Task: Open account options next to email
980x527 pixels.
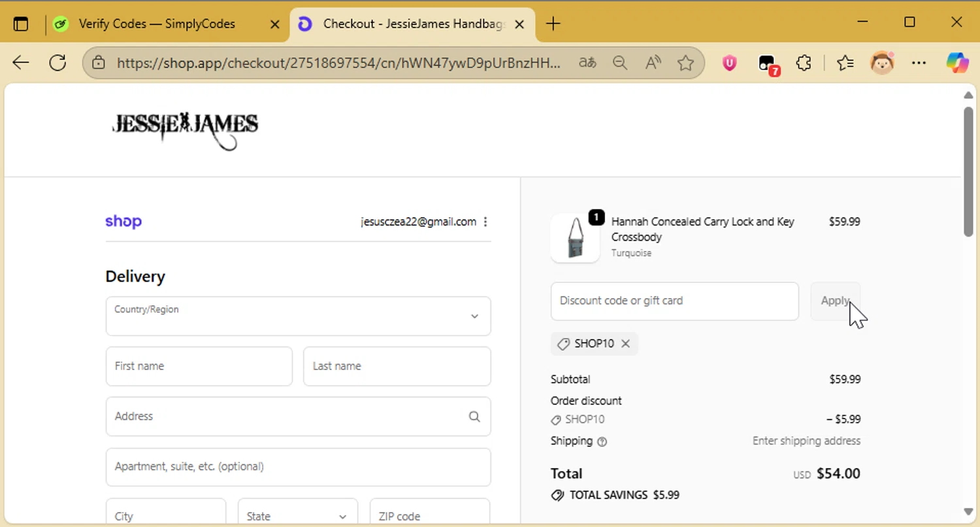Action: tap(485, 222)
